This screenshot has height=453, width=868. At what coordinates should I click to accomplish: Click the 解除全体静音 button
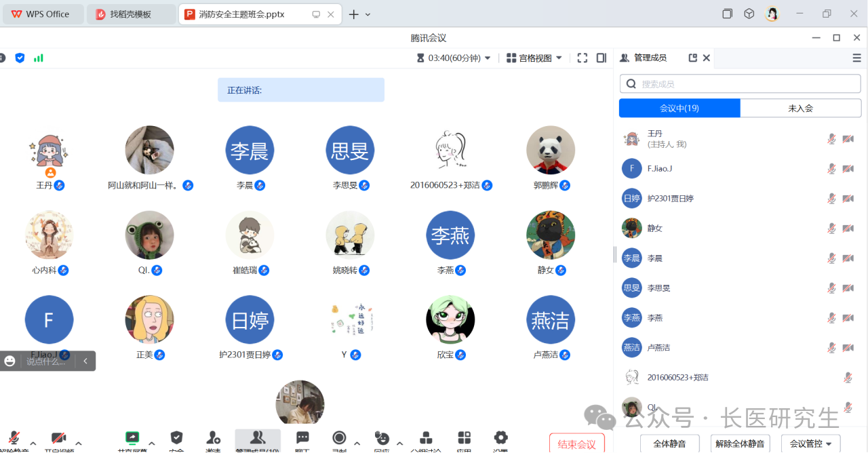tap(740, 444)
